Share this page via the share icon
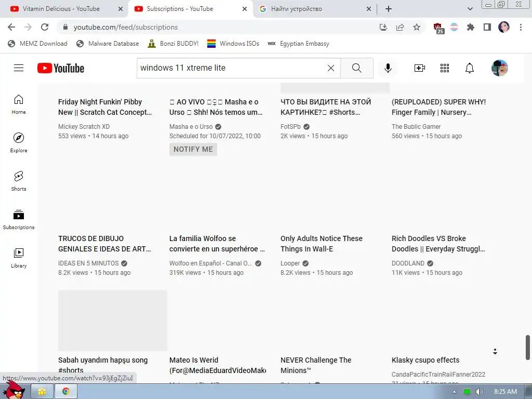 [400, 27]
